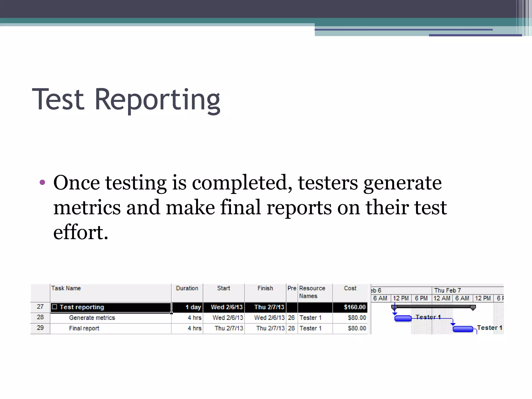Click the $80.00 cost for Generate metrics
Image resolution: width=532 pixels, height=399 pixels.
pos(350,318)
